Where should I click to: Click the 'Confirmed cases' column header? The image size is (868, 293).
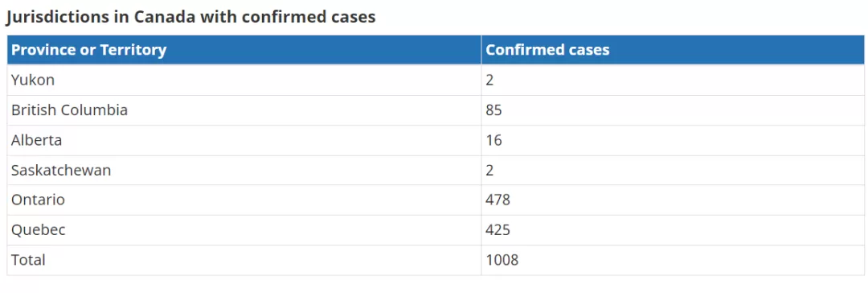click(x=673, y=50)
